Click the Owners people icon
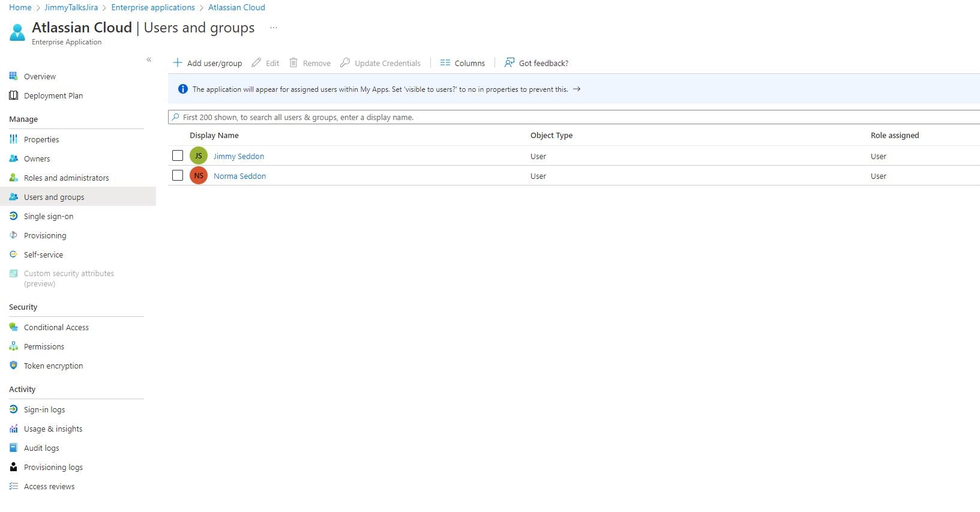The height and width of the screenshot is (512, 980). tap(13, 158)
